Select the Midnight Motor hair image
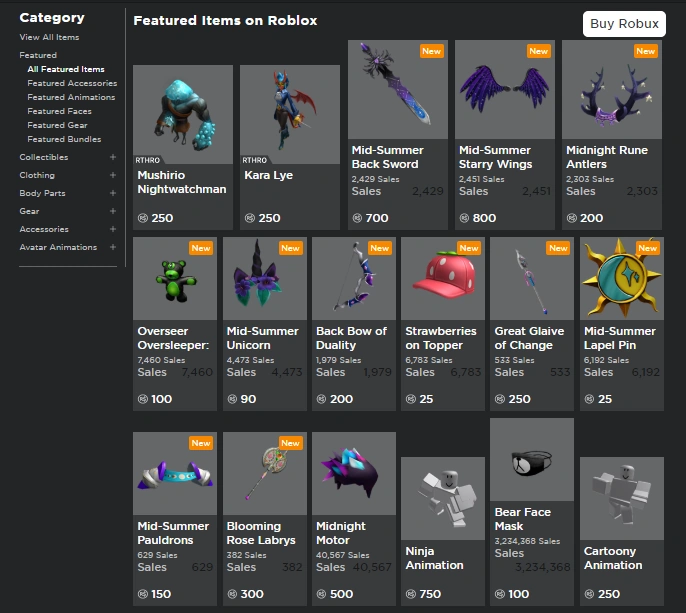This screenshot has height=613, width=686. click(x=354, y=473)
